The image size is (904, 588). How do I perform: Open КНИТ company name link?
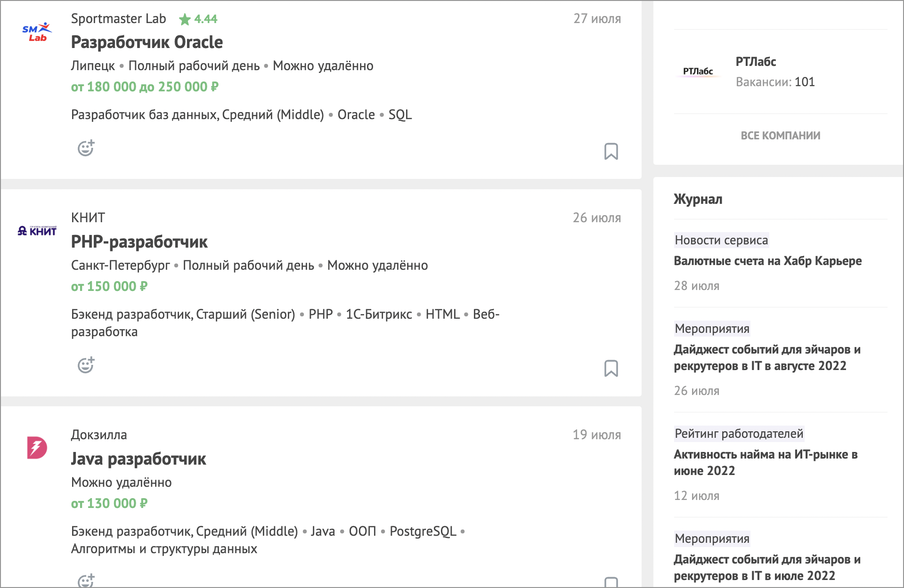coord(88,218)
